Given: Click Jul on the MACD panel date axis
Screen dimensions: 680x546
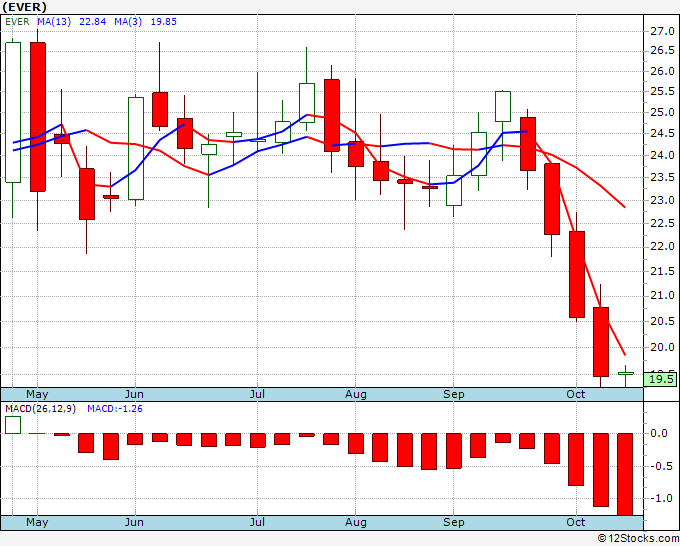Looking at the screenshot, I should coord(257,523).
